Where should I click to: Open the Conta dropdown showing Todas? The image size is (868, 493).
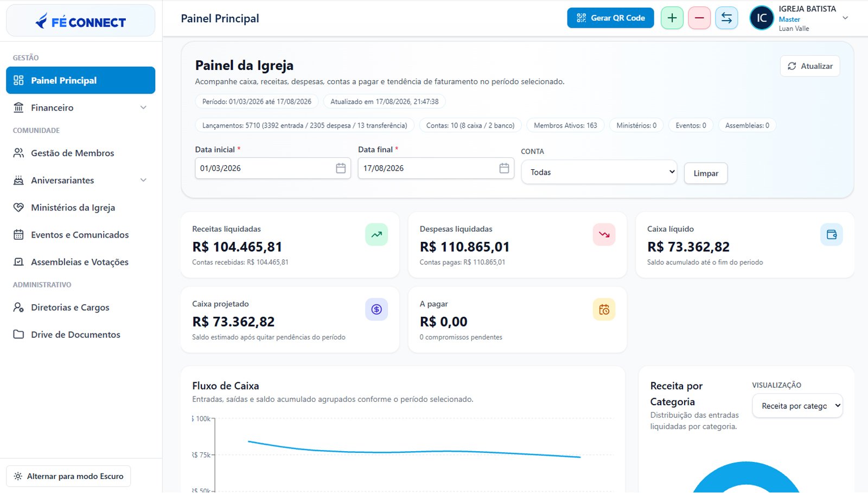[x=599, y=172]
